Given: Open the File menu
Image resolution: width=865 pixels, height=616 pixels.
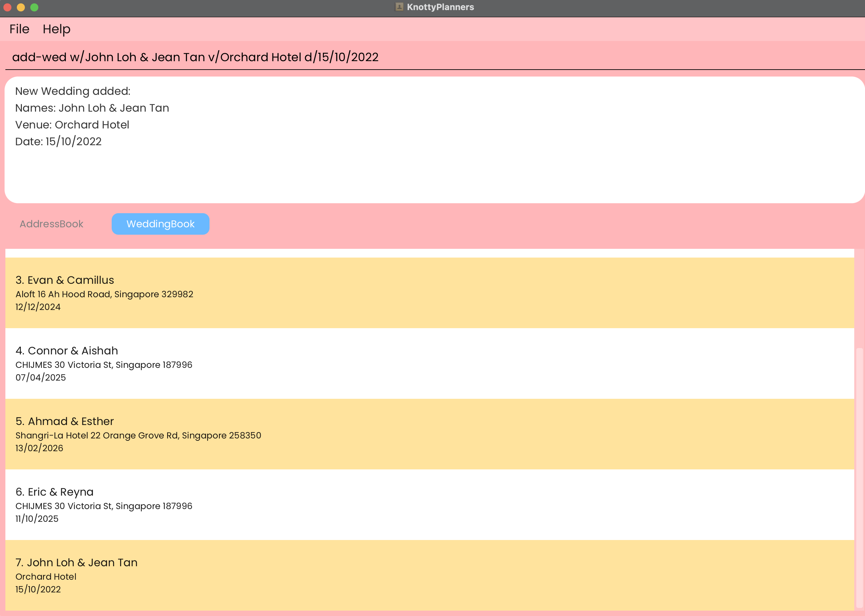Looking at the screenshot, I should [20, 29].
